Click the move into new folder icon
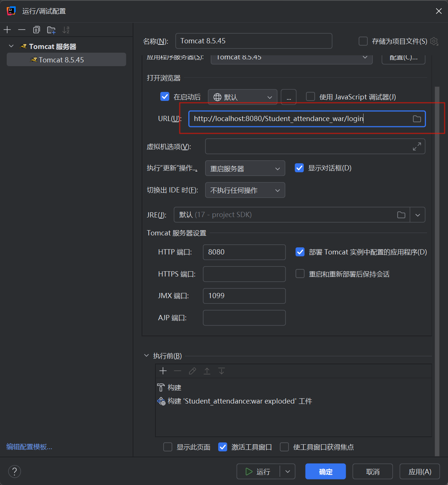 click(x=51, y=30)
